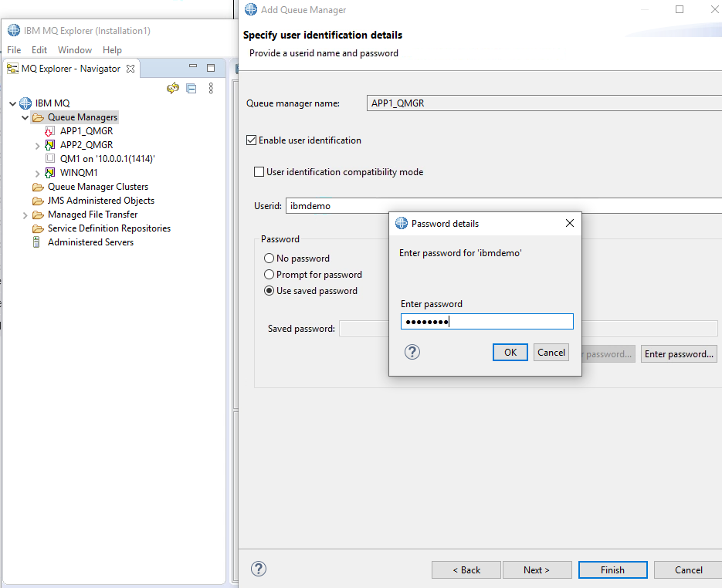Click the QM1 remote queue manager icon
Viewport: 722px width, 588px height.
pyautogui.click(x=50, y=159)
